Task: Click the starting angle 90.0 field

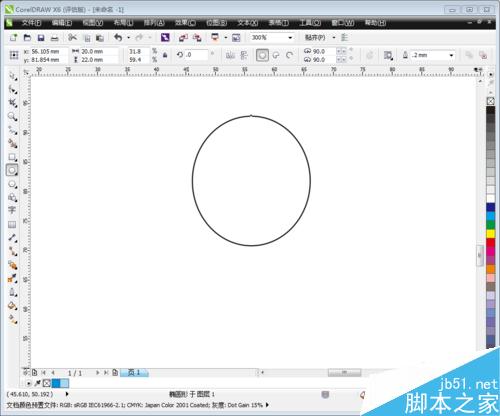Action: (x=324, y=51)
